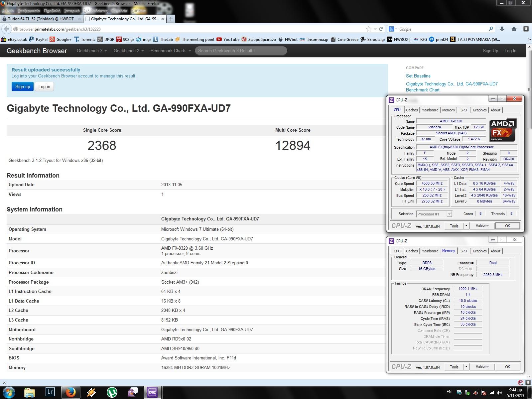This screenshot has height=399, width=532.
Task: Close the add-on bar with X
Action: coord(4,383)
